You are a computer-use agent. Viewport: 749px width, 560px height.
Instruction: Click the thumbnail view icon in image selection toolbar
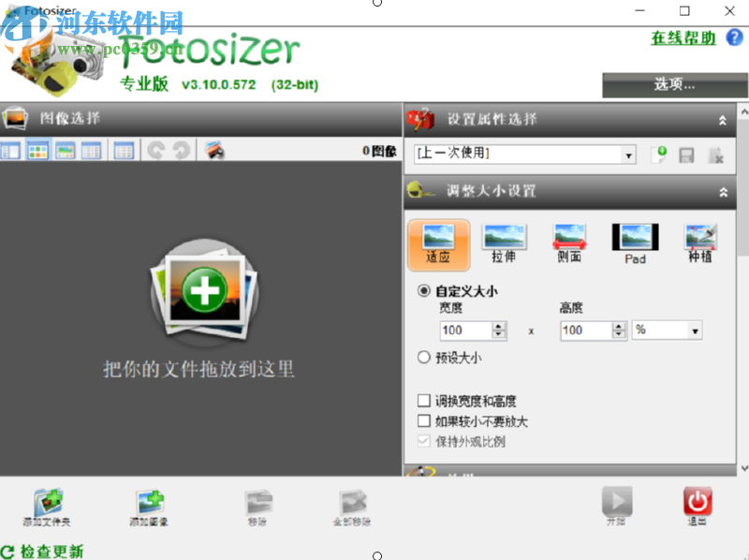click(x=34, y=150)
